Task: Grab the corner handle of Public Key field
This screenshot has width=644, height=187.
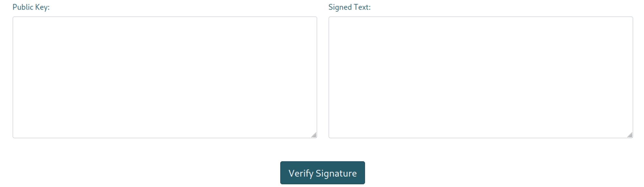Action: click(314, 135)
